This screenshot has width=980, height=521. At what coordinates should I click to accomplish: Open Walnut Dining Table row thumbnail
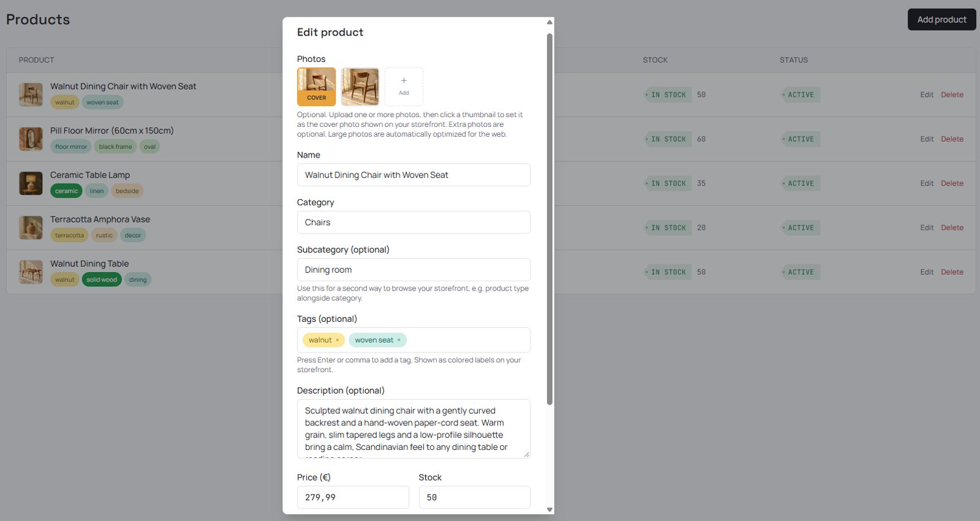[x=31, y=272]
